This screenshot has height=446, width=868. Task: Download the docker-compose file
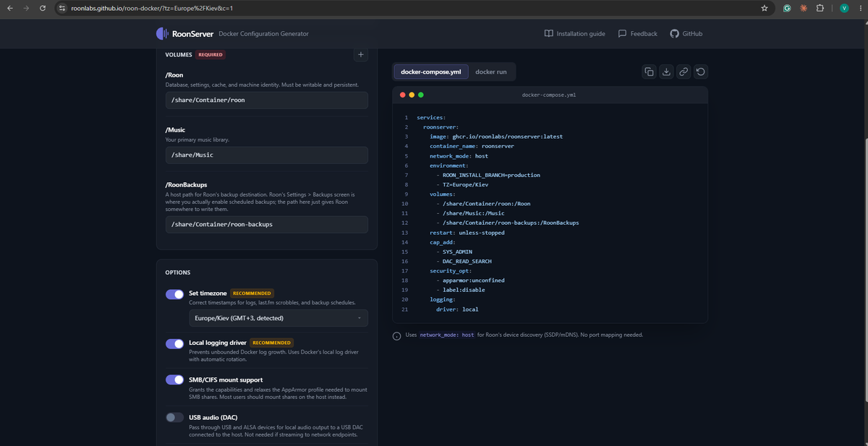[x=666, y=72]
